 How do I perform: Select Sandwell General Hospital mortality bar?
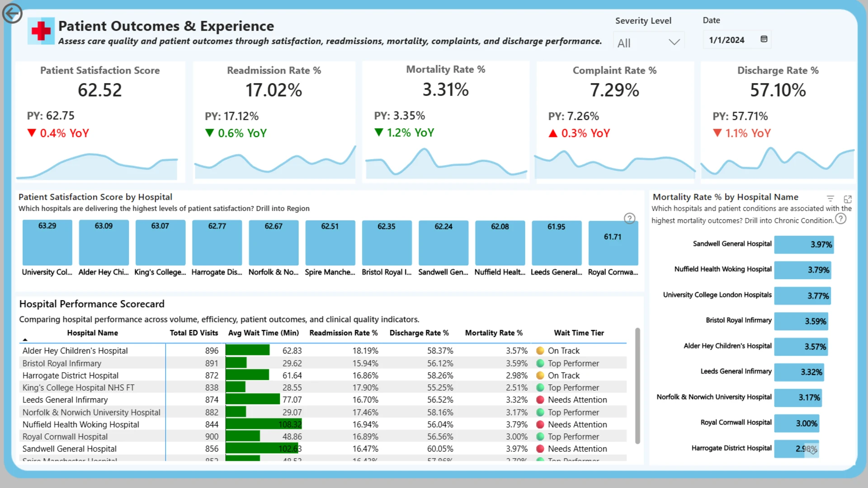pyautogui.click(x=804, y=244)
